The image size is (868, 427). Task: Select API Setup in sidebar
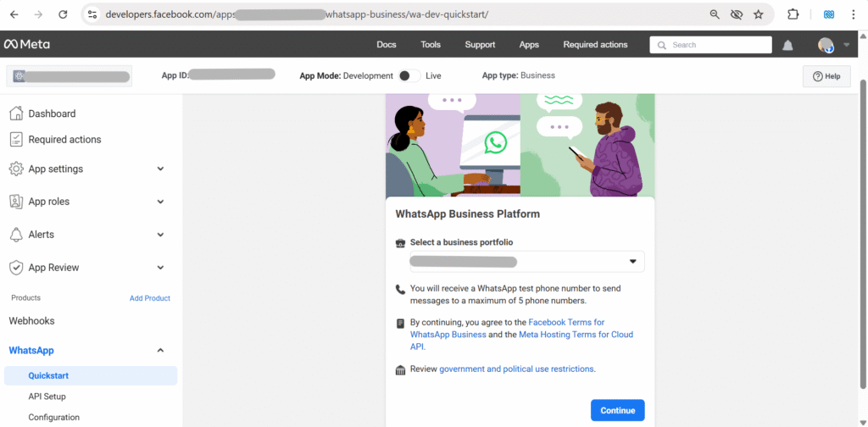pyautogui.click(x=47, y=396)
